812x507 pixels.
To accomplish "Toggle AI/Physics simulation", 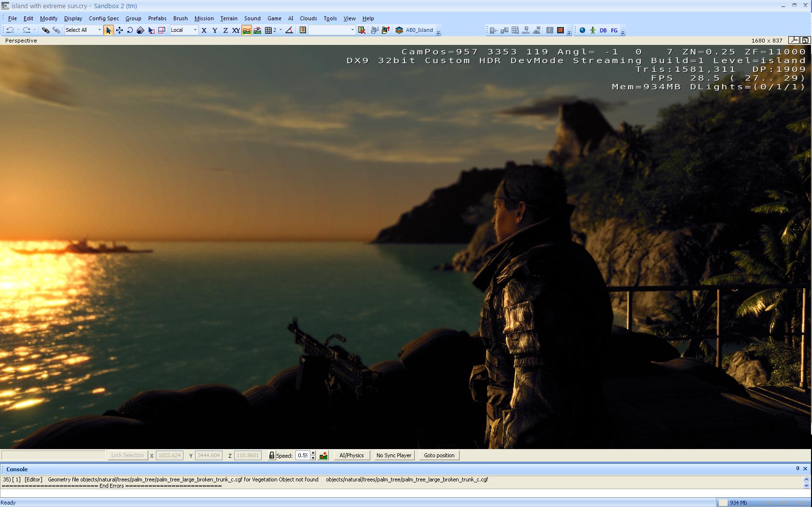I will (351, 455).
